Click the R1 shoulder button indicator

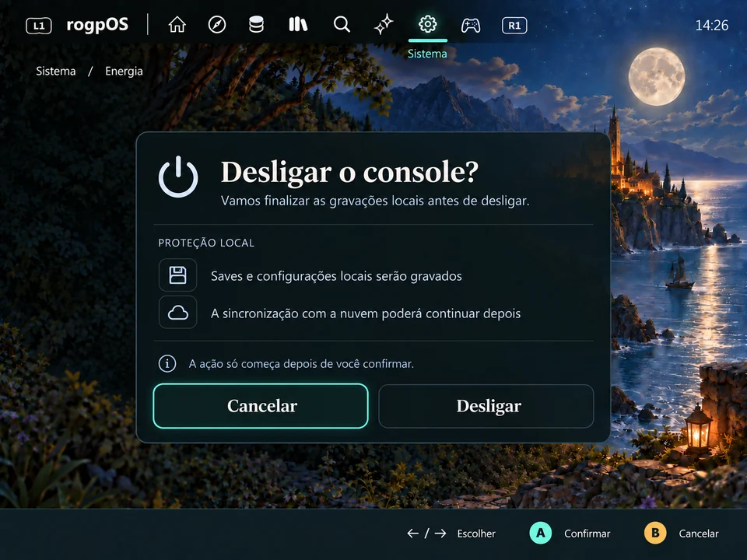coord(514,26)
